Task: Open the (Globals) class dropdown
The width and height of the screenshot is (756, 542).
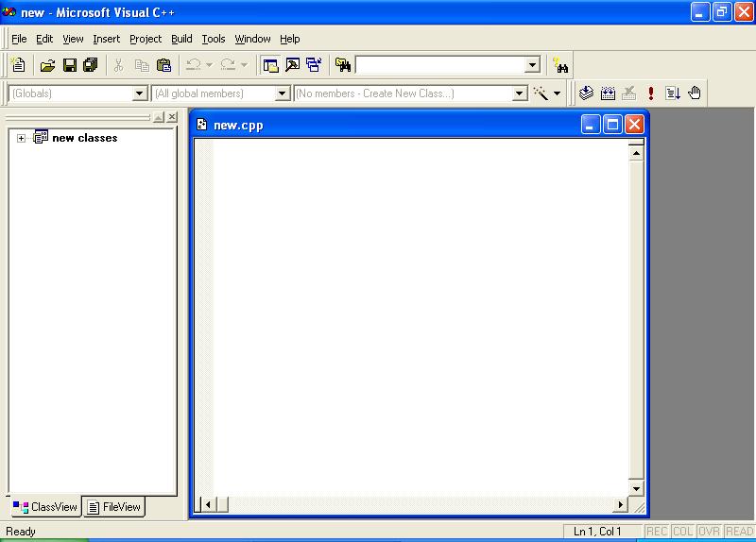Action: 139,93
